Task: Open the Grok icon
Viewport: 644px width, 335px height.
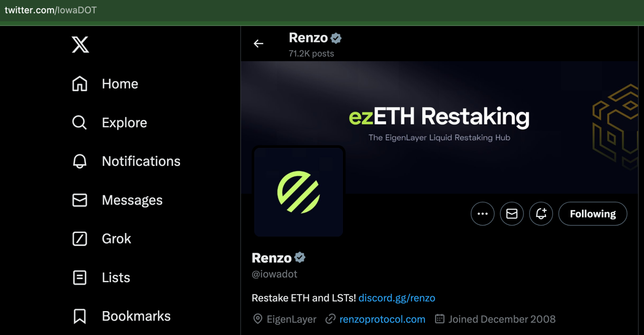Action: click(x=80, y=238)
